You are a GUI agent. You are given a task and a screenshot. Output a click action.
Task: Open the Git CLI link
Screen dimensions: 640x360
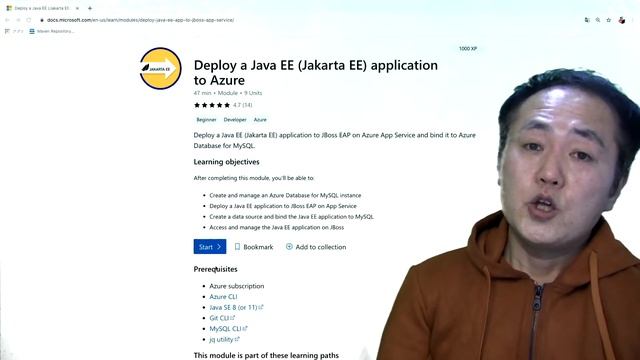(x=222, y=318)
